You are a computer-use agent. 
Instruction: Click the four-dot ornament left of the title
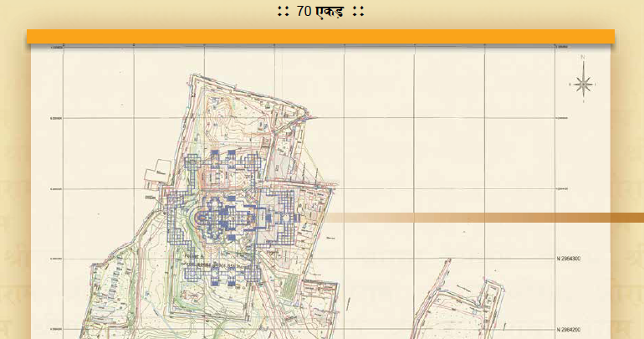tap(283, 12)
